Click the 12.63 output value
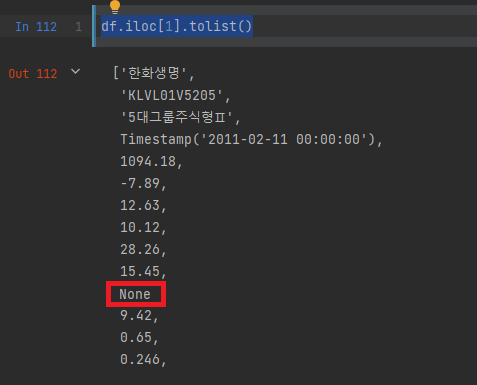 click(140, 205)
